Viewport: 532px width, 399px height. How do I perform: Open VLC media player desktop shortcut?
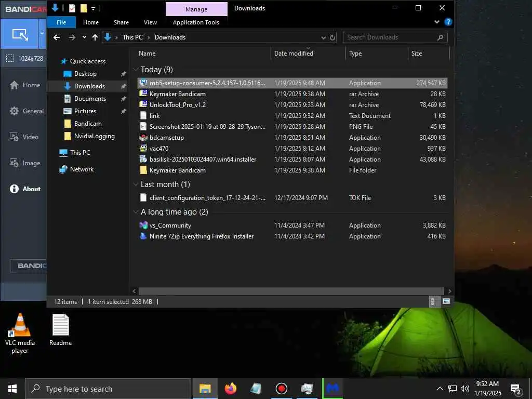pyautogui.click(x=20, y=333)
